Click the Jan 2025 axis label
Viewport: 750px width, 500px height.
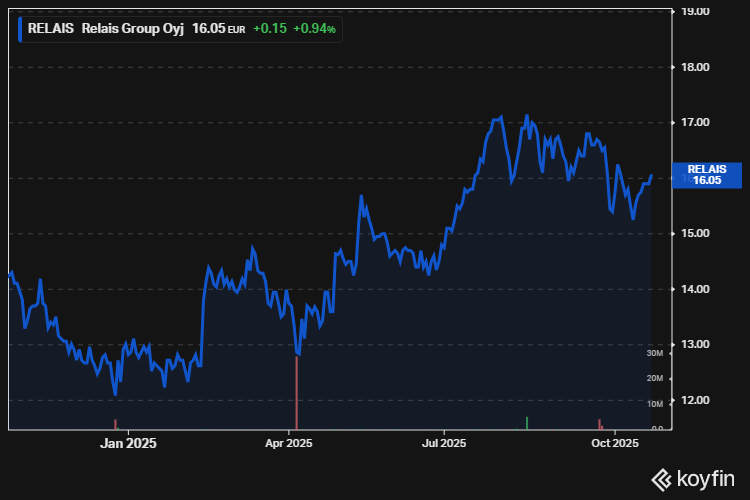pyautogui.click(x=128, y=444)
